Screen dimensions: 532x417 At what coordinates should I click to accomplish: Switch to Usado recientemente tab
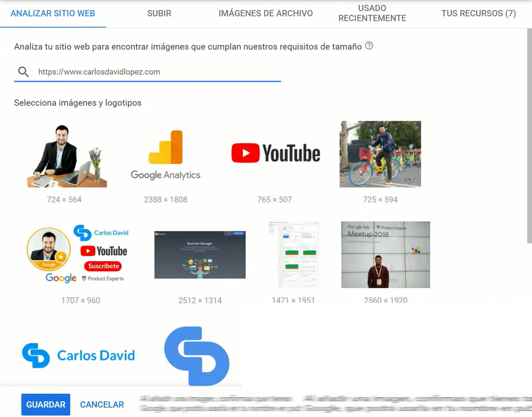[x=372, y=13]
